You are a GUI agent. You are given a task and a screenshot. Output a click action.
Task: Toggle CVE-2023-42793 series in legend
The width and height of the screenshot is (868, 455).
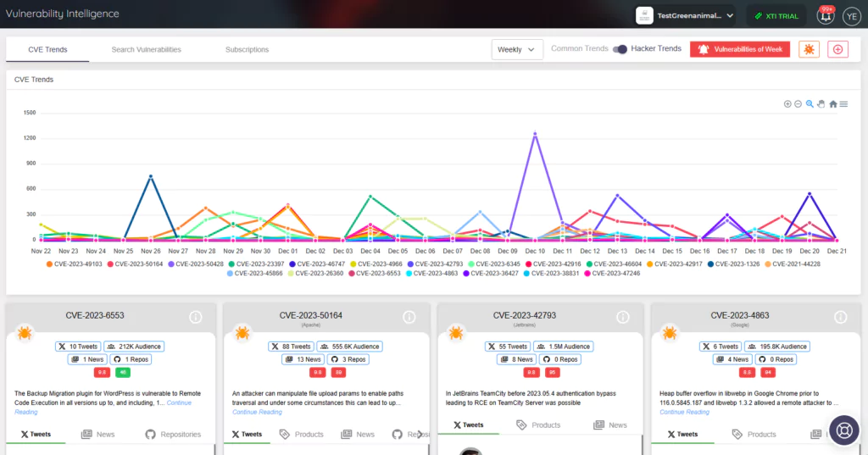(435, 264)
